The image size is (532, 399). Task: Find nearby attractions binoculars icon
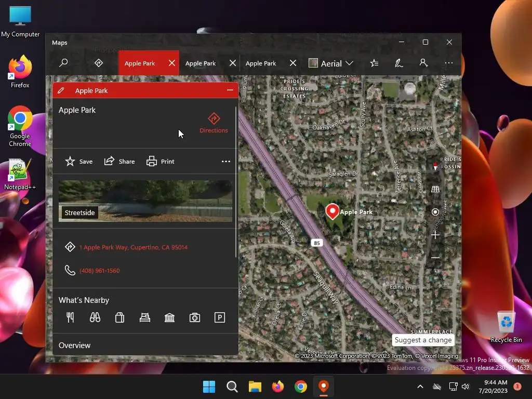(95, 317)
